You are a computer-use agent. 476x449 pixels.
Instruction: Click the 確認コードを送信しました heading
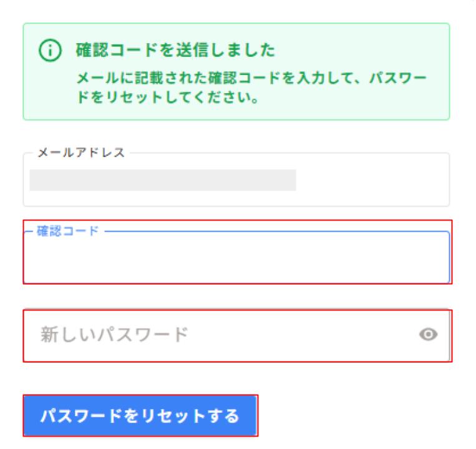175,49
